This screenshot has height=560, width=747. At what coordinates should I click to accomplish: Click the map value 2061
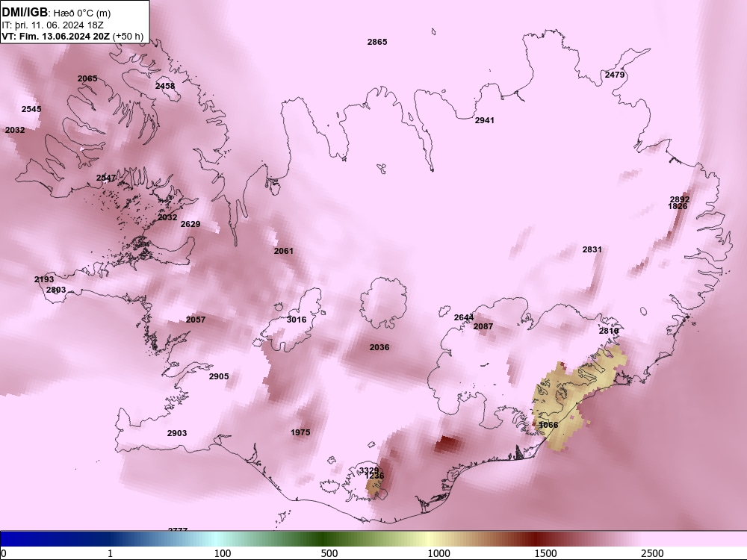(x=283, y=251)
